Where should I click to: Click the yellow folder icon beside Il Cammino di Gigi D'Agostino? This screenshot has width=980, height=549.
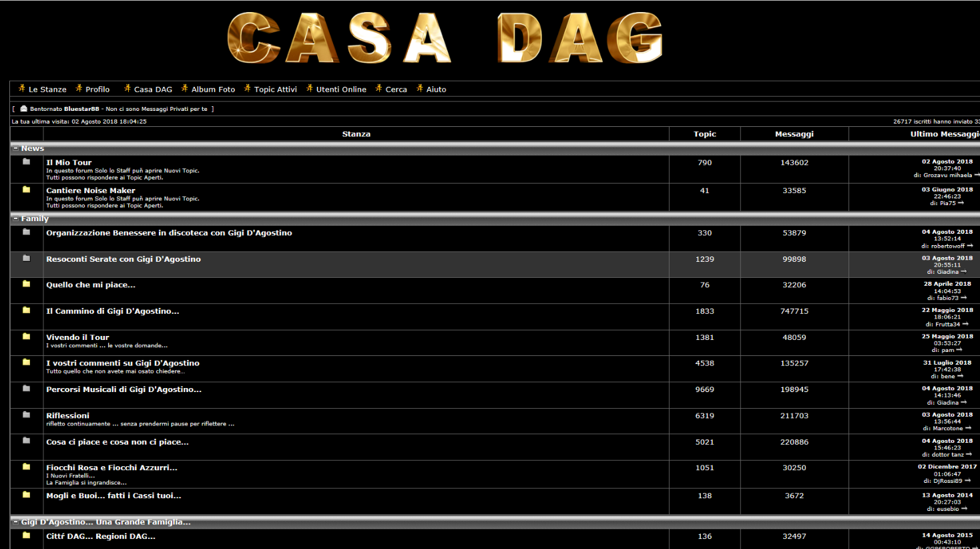pyautogui.click(x=27, y=310)
